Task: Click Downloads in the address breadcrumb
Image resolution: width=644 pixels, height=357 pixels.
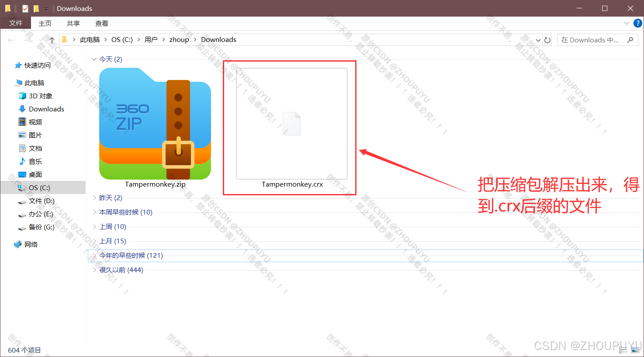Action: pos(218,40)
